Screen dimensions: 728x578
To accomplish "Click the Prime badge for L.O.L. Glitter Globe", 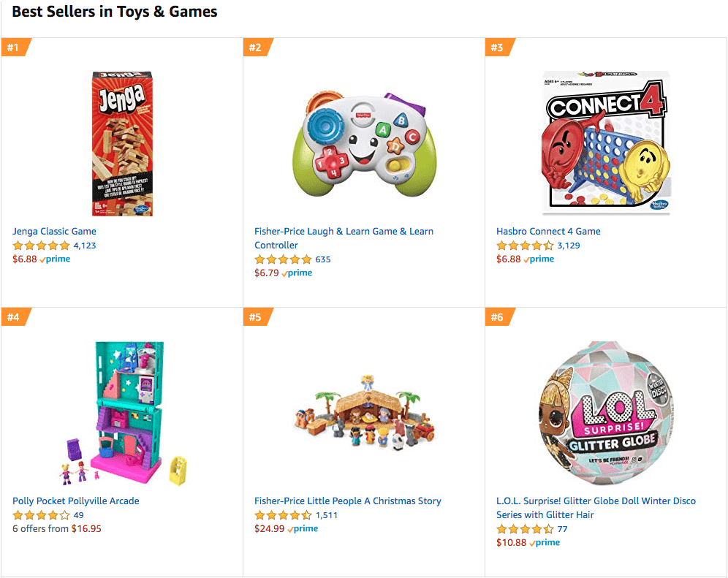I will pos(546,542).
